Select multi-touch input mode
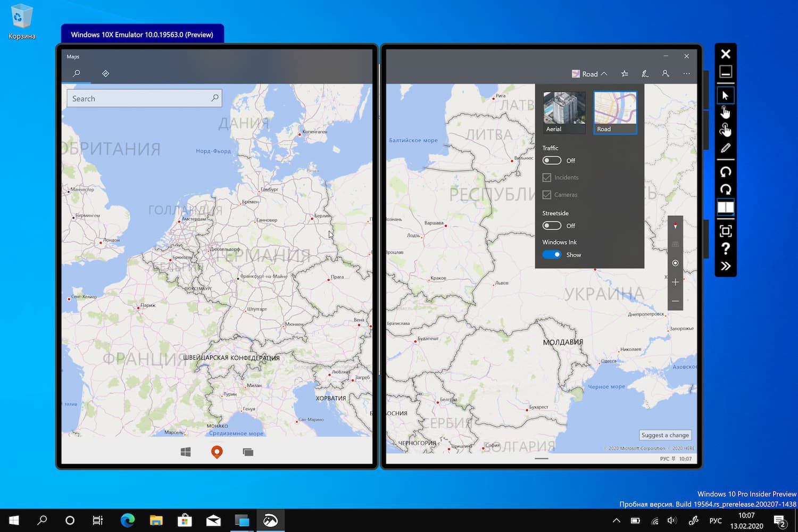This screenshot has width=798, height=532. click(x=726, y=130)
